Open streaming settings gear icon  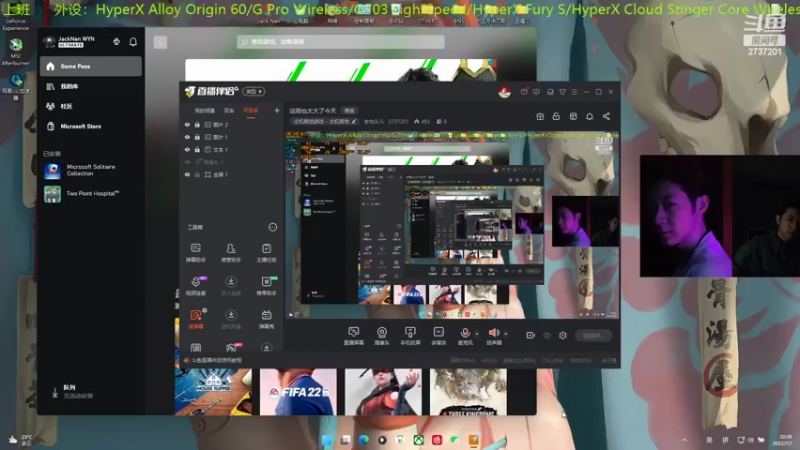[563, 335]
